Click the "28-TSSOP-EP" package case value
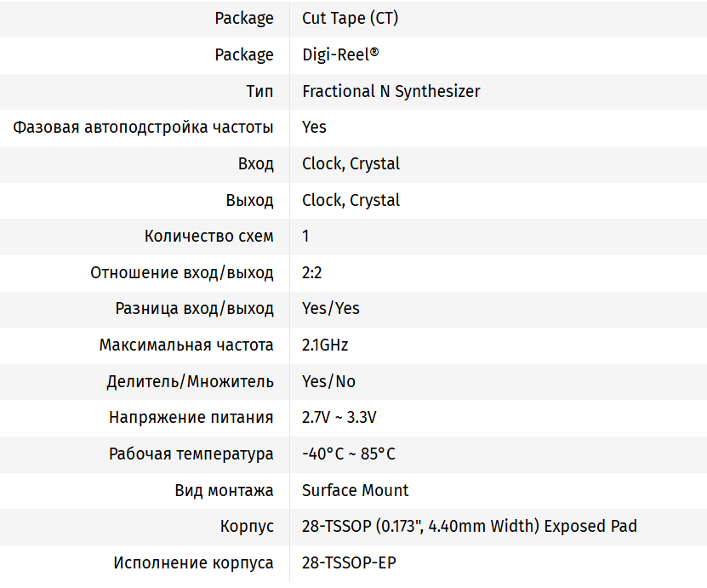707x588 pixels. point(349,562)
